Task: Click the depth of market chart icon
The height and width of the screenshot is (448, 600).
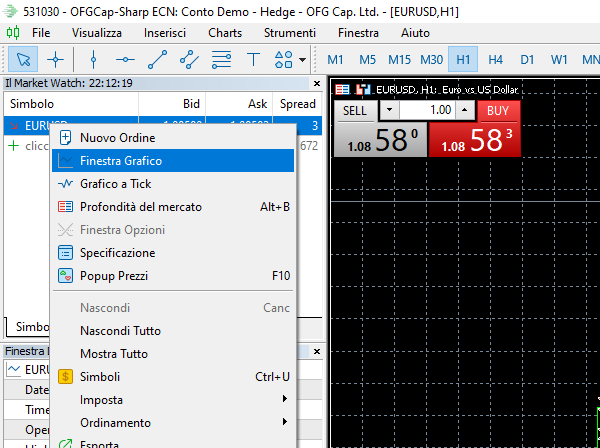Action: pyautogui.click(x=342, y=90)
